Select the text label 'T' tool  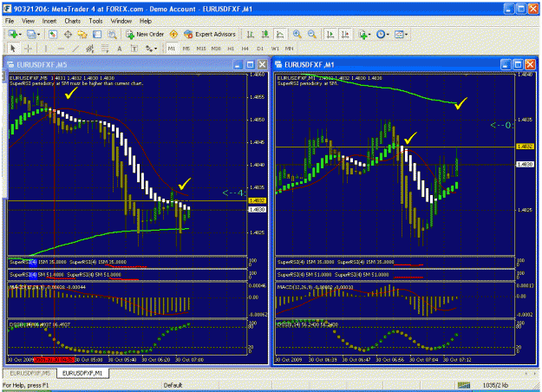click(x=134, y=49)
